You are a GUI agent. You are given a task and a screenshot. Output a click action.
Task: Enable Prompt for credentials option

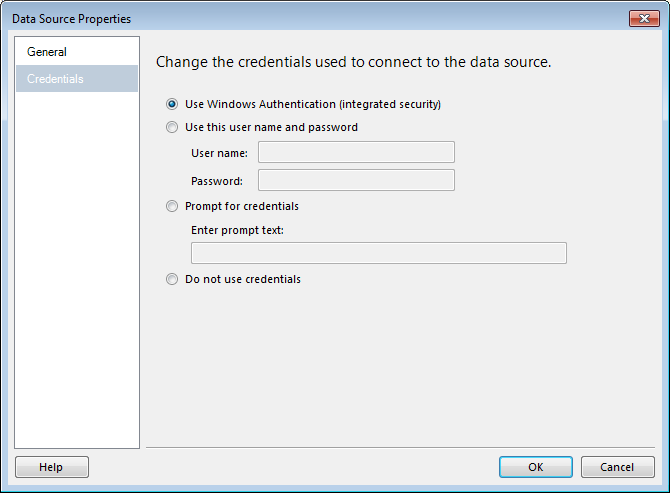[x=172, y=207]
